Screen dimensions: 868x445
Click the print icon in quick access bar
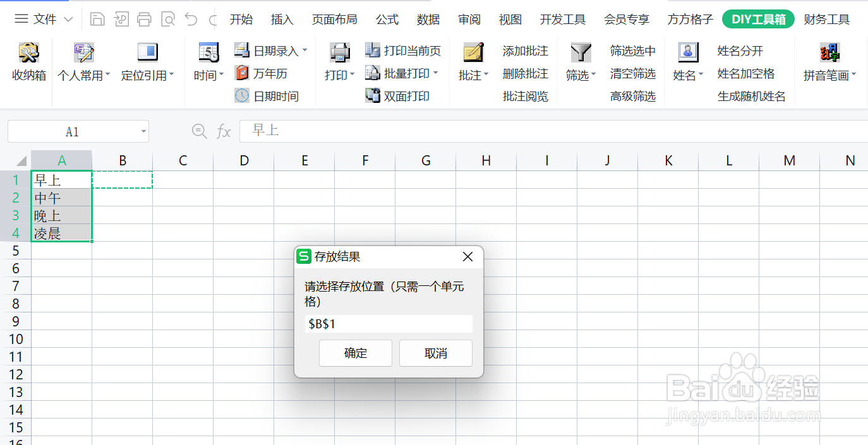144,20
